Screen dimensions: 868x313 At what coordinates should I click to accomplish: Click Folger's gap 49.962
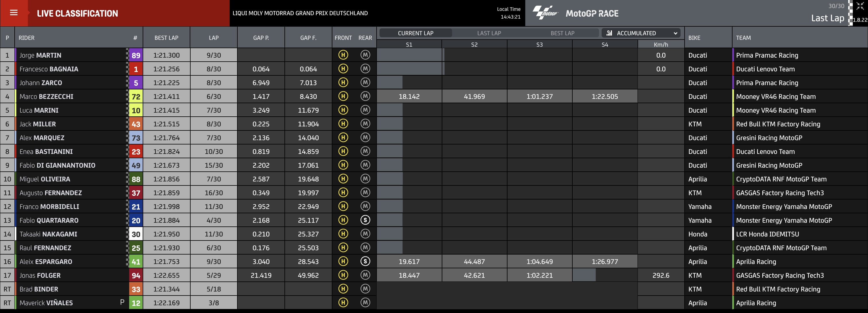click(308, 275)
